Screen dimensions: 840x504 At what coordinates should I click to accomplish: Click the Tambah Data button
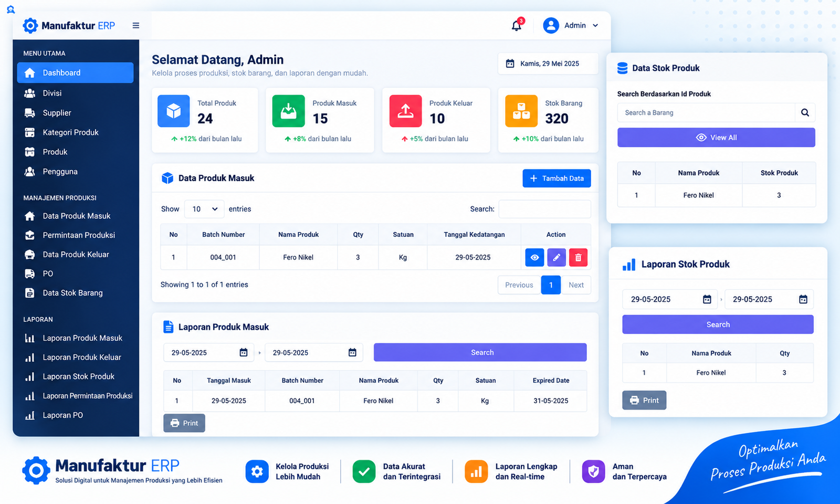pos(556,178)
